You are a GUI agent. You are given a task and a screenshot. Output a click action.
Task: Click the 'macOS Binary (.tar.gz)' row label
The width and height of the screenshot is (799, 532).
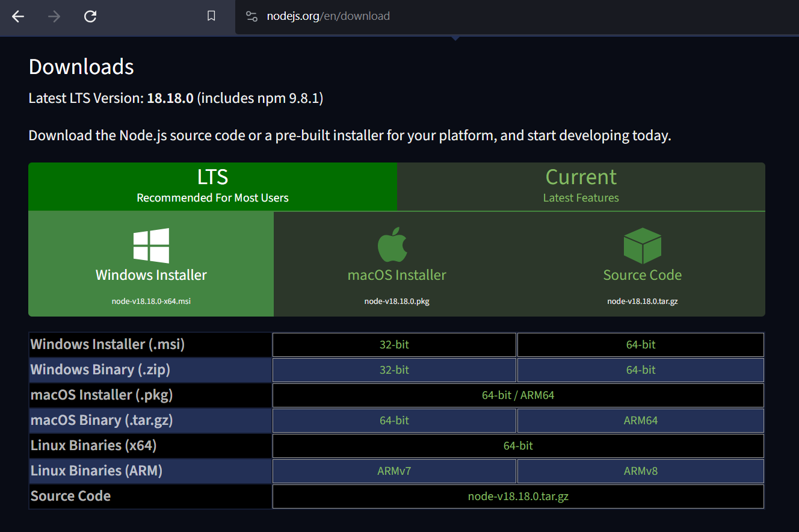(102, 420)
